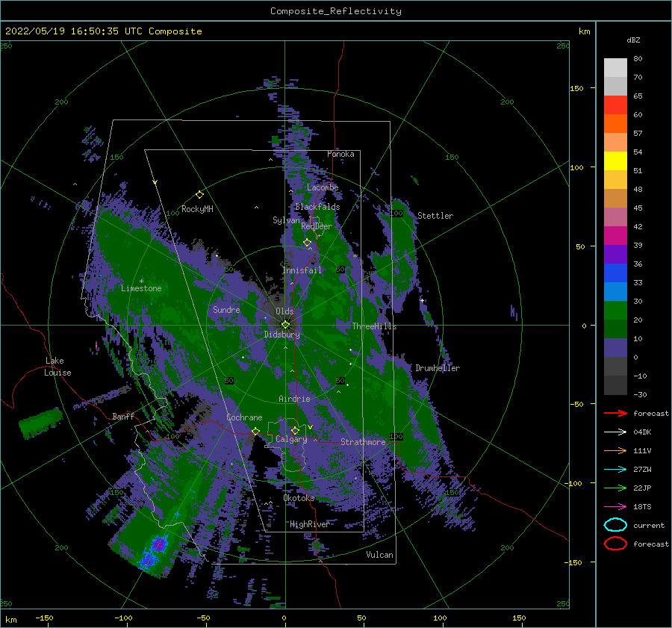Pick the orange swatch below 60 dBZ
Image resolution: width=672 pixels, height=628 pixels.
pyautogui.click(x=615, y=123)
